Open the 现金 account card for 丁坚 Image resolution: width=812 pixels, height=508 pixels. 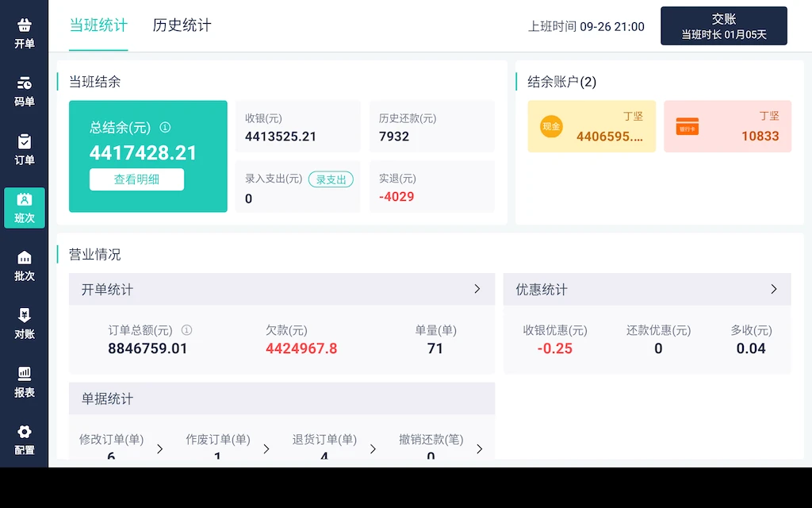coord(592,126)
